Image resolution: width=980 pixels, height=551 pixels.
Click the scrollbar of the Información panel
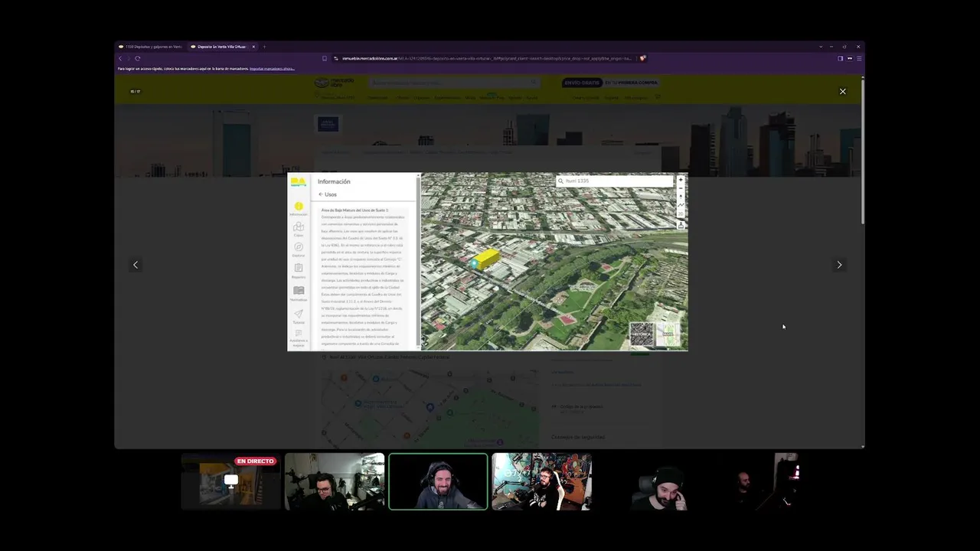(x=418, y=260)
